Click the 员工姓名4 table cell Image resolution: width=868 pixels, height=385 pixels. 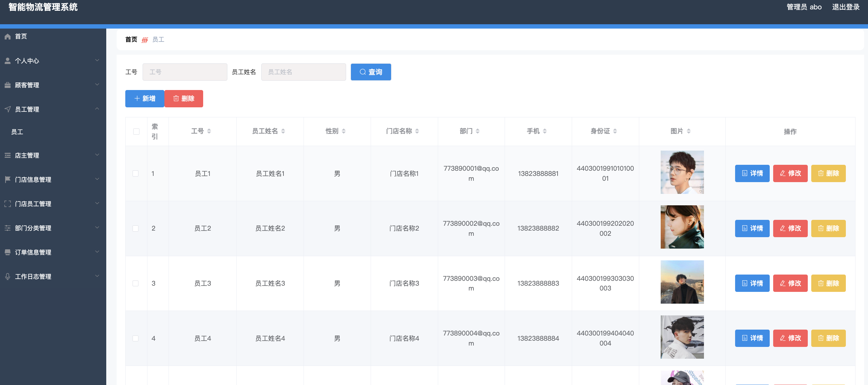pos(270,339)
